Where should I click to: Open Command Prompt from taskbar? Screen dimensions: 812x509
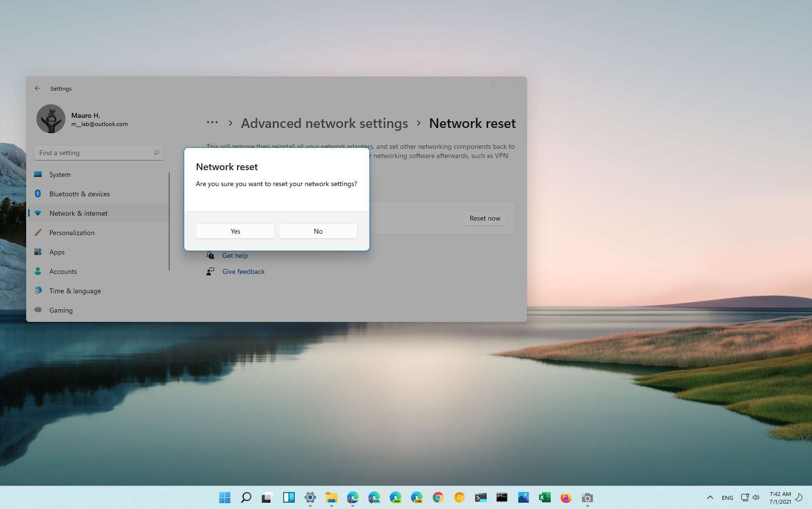(x=502, y=497)
